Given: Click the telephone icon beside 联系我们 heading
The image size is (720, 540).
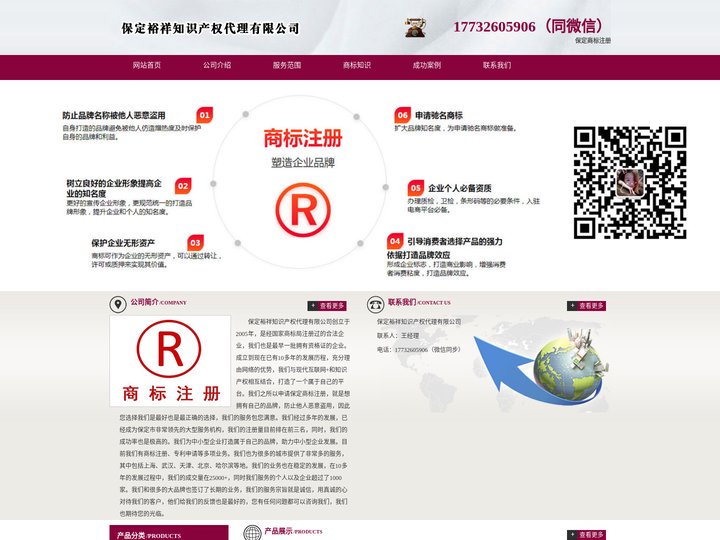Looking at the screenshot, I should point(376,304).
